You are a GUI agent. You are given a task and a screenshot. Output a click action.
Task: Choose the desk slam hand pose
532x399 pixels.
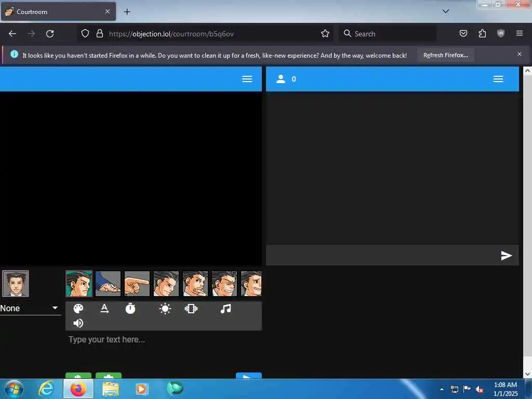pos(108,284)
